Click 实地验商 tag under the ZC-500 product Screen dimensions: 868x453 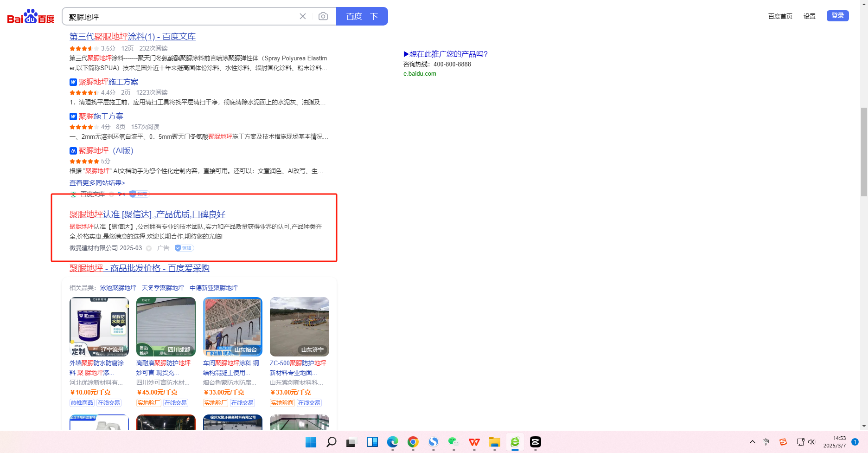tap(282, 403)
